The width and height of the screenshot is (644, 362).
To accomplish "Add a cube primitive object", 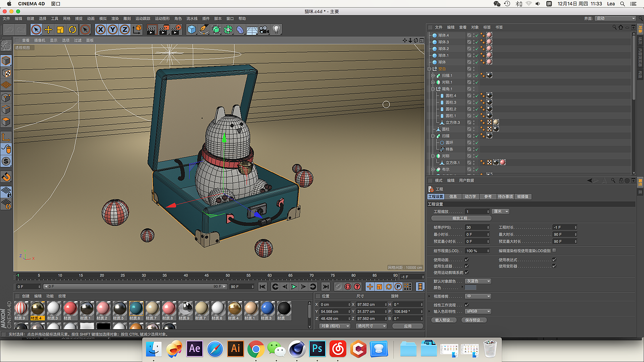I will point(192,30).
